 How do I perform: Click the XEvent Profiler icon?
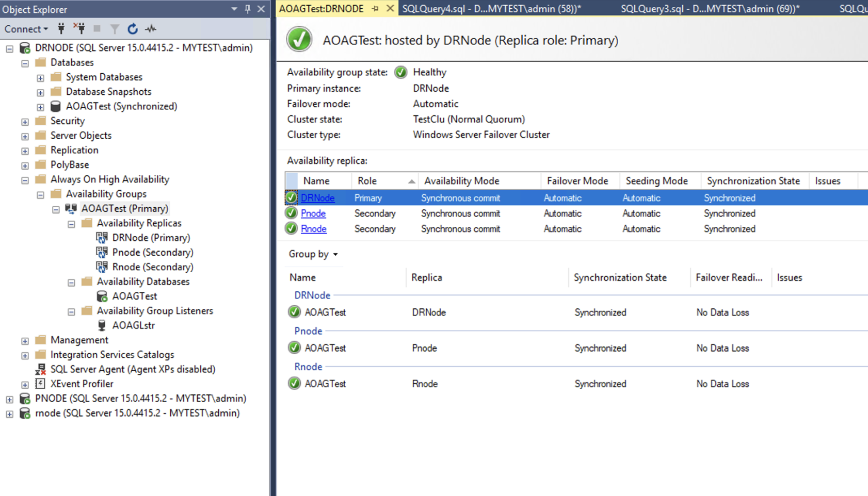coord(40,384)
